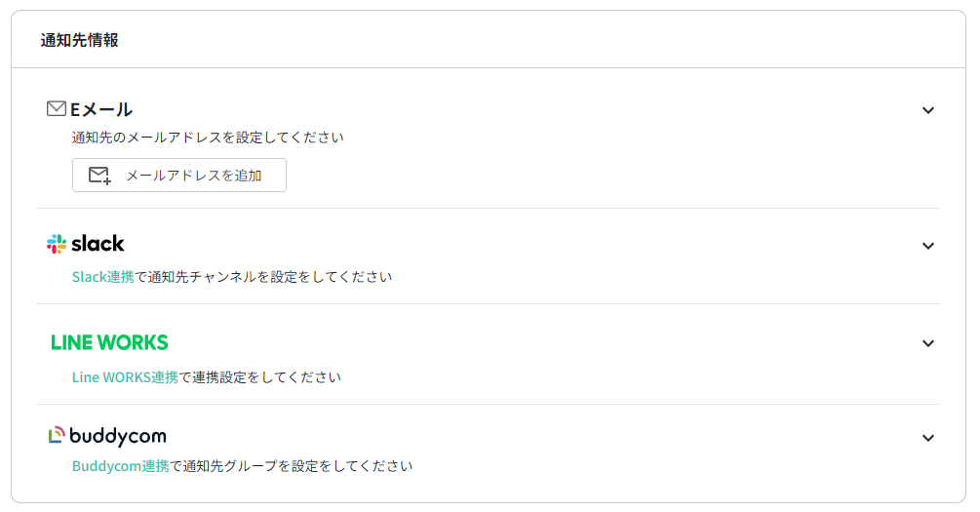The height and width of the screenshot is (512, 980).
Task: Click the Buddycom group setup instruction text
Action: 291,466
